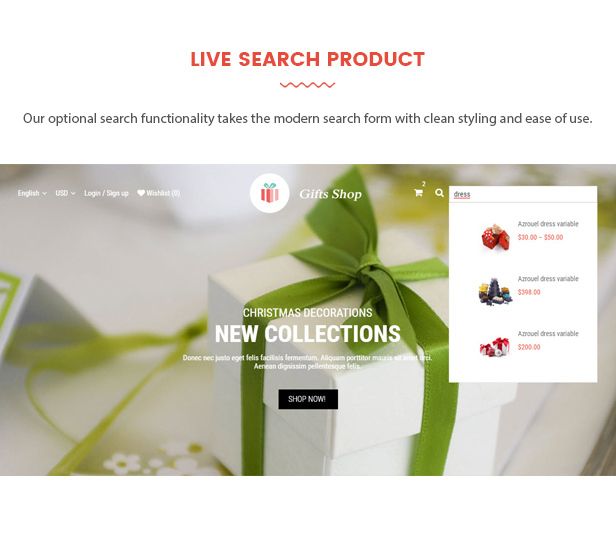The height and width of the screenshot is (539, 616).
Task: Click the SHOP NOW! button
Action: (308, 399)
